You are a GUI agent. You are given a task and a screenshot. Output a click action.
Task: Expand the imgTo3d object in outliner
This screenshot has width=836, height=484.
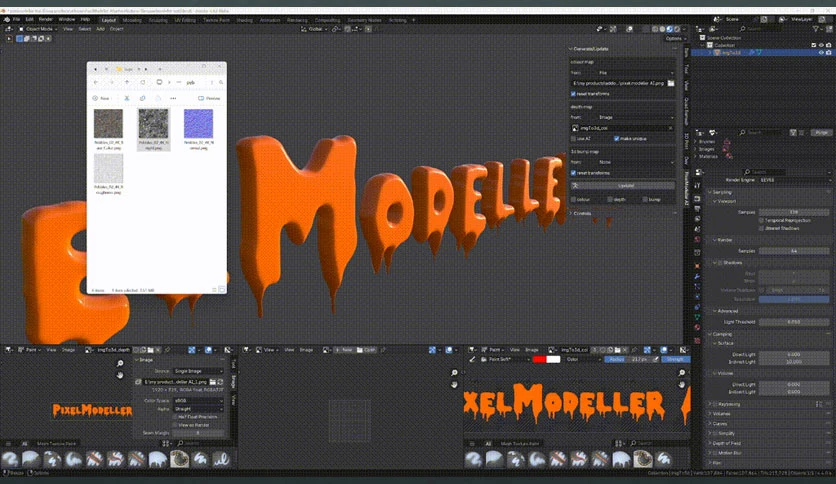[710, 52]
